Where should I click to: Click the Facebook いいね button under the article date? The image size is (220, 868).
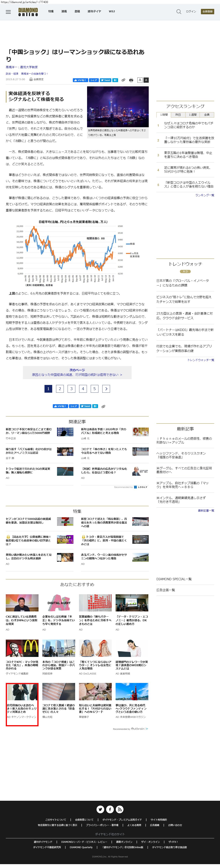click(80, 80)
